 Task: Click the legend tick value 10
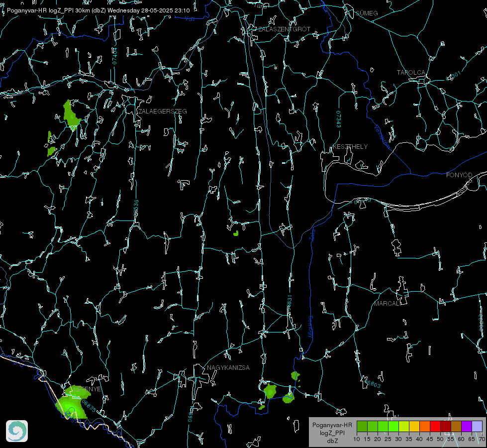point(357,439)
